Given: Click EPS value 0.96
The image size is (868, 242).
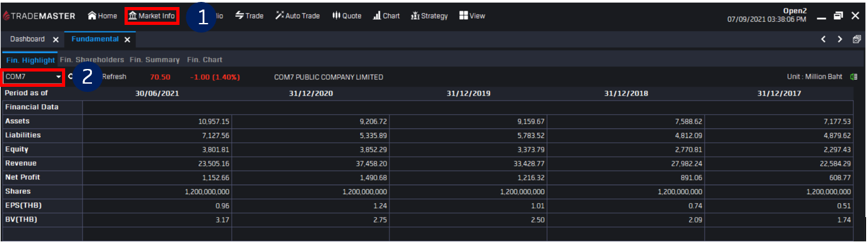Looking at the screenshot, I should 223,206.
